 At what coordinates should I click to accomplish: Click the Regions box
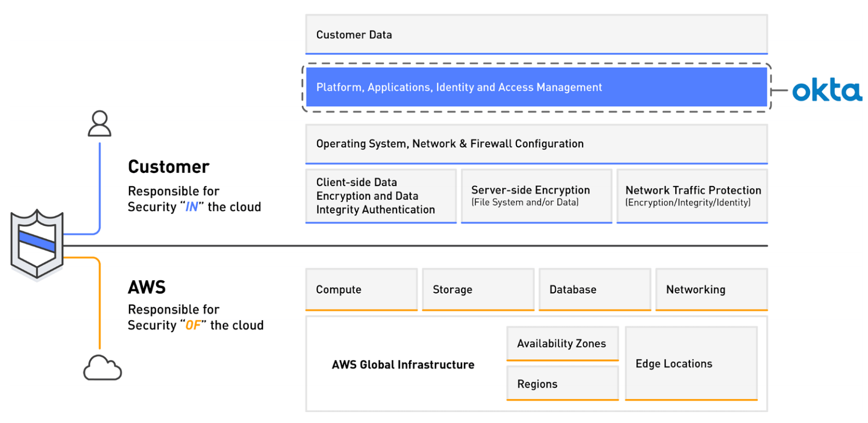coord(562,384)
